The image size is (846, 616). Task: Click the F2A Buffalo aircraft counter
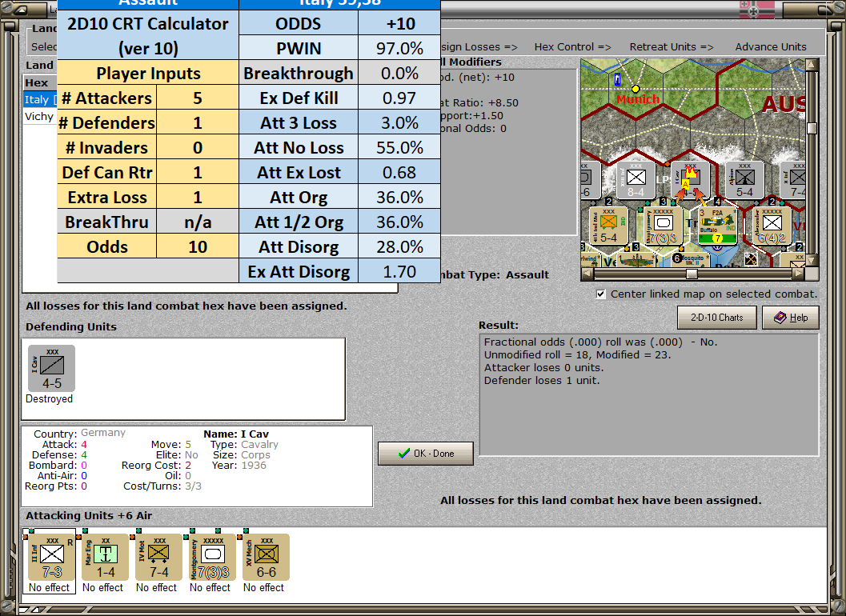coord(718,226)
